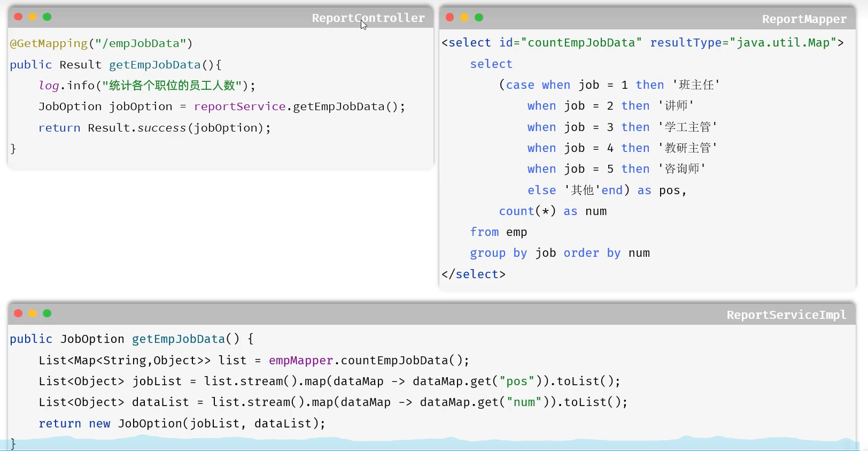Minimize the ReportMapper window with yellow button
Screen dimensions: 868x451
click(464, 18)
